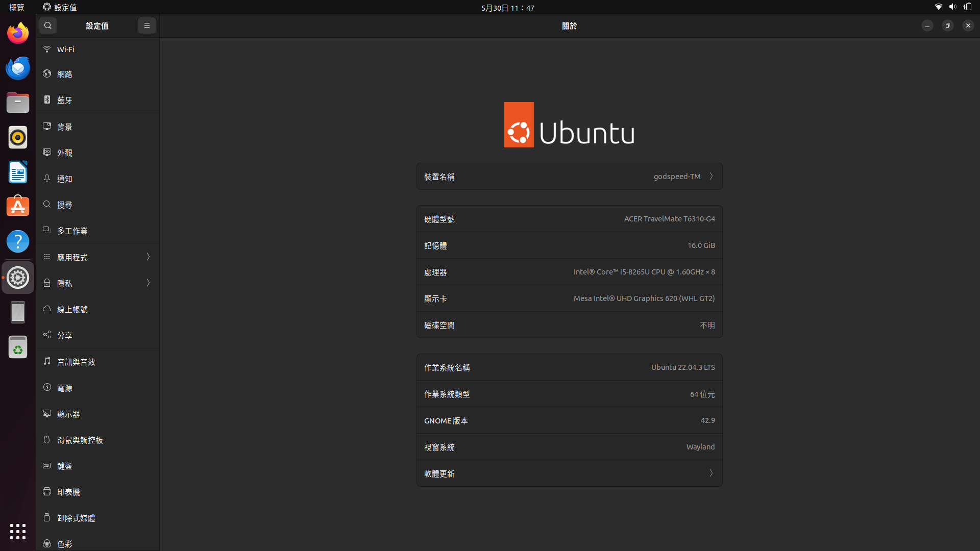Open LibreOffice Writer from the dock
The image size is (980, 551).
click(18, 172)
